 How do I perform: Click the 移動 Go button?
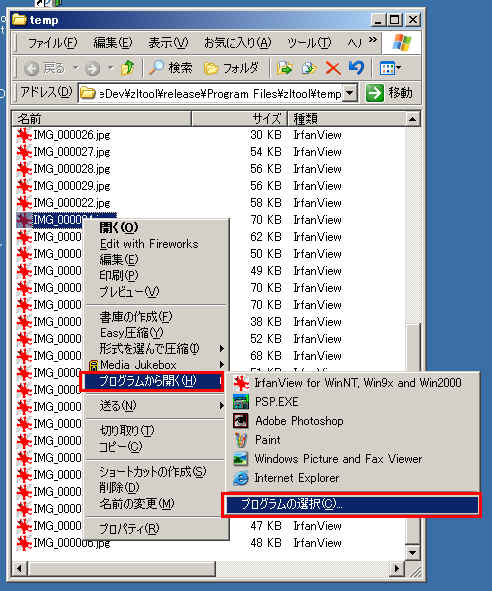coord(390,93)
